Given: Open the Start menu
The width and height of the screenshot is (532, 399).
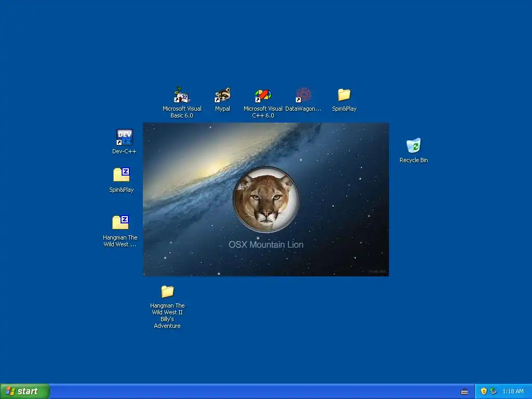Looking at the screenshot, I should pos(25,391).
